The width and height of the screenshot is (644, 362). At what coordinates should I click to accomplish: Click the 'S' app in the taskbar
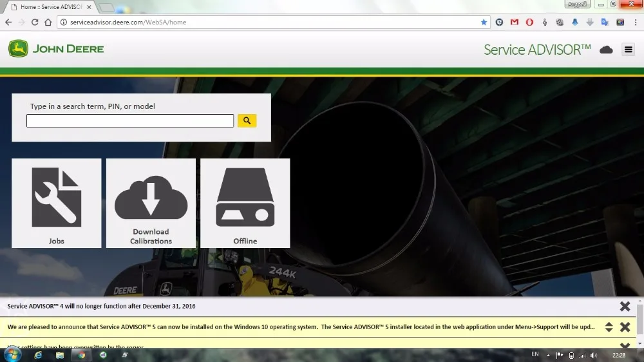click(x=125, y=355)
